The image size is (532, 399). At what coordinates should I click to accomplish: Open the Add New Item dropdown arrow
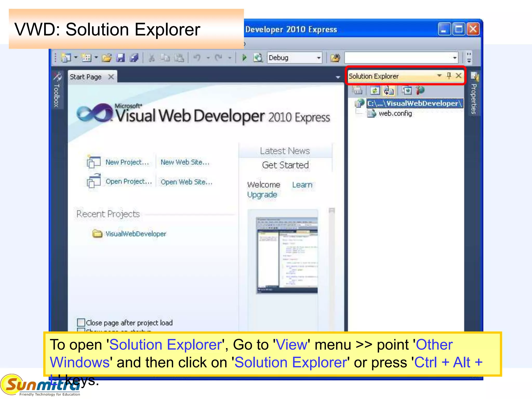[96, 57]
